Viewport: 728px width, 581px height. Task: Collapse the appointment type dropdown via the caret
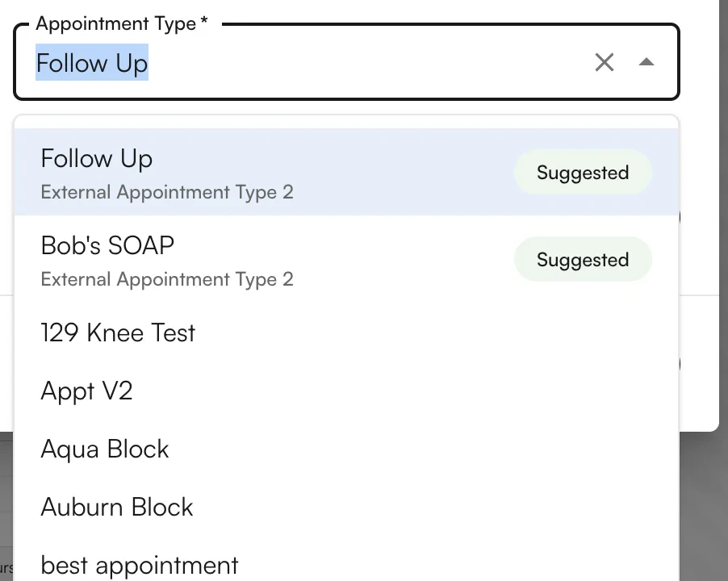click(646, 62)
